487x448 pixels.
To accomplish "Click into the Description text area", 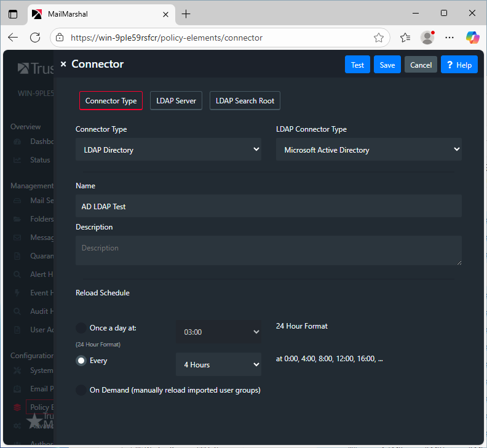I will pos(268,250).
